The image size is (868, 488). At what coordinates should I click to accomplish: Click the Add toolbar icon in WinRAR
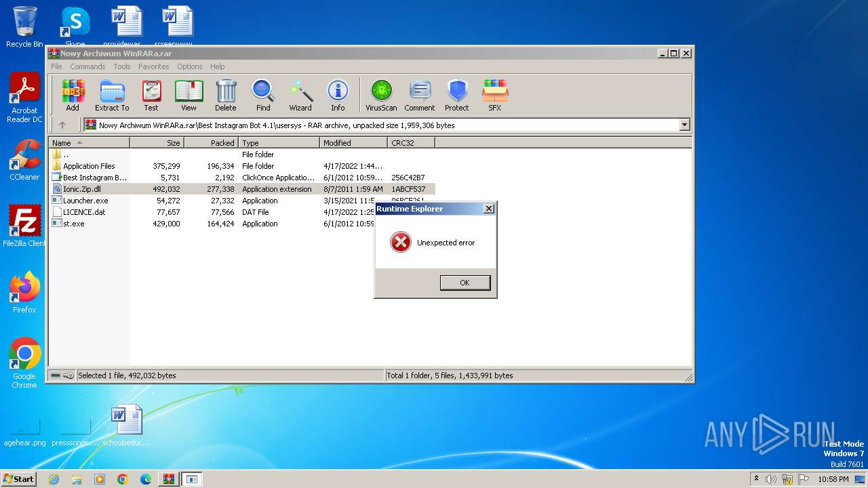coord(73,96)
